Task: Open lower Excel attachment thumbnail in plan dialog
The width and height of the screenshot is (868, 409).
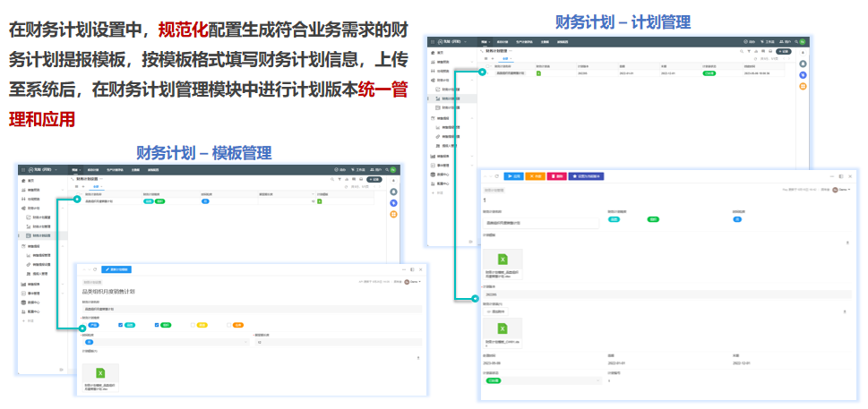Action: tap(503, 333)
